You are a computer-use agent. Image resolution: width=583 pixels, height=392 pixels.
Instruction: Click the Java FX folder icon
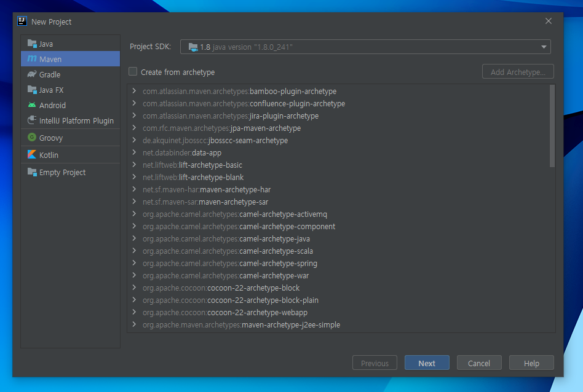pos(32,90)
